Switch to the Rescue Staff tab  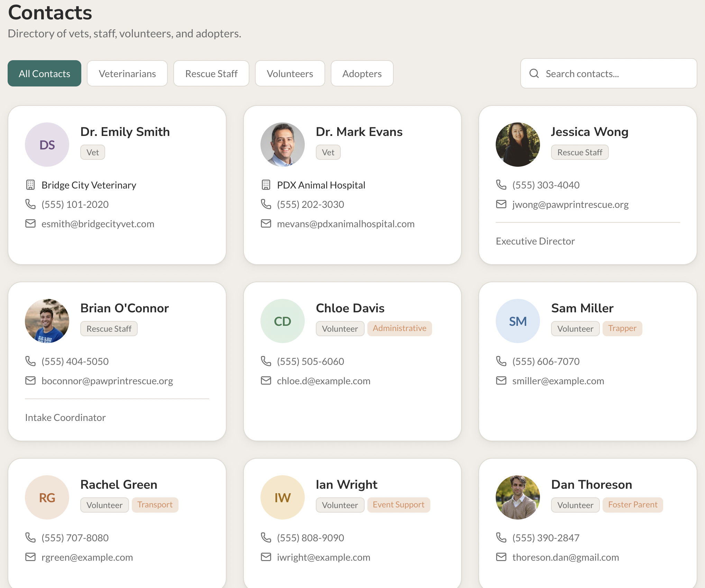tap(211, 73)
